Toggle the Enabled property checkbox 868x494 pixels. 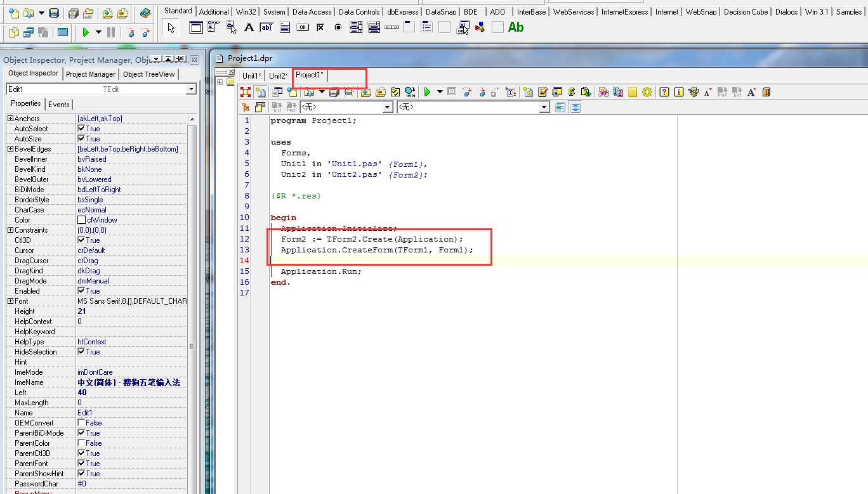pyautogui.click(x=81, y=291)
